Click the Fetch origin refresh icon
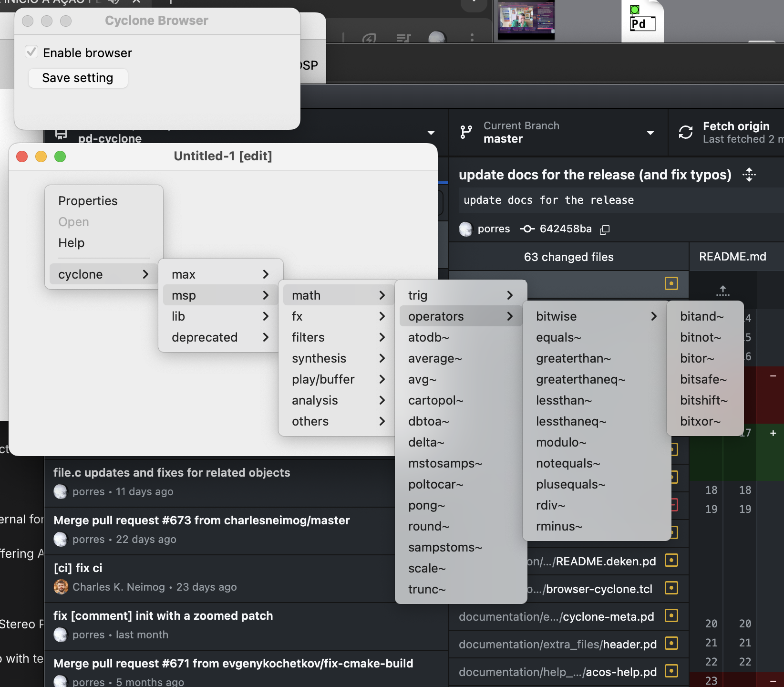The image size is (784, 687). (x=686, y=132)
